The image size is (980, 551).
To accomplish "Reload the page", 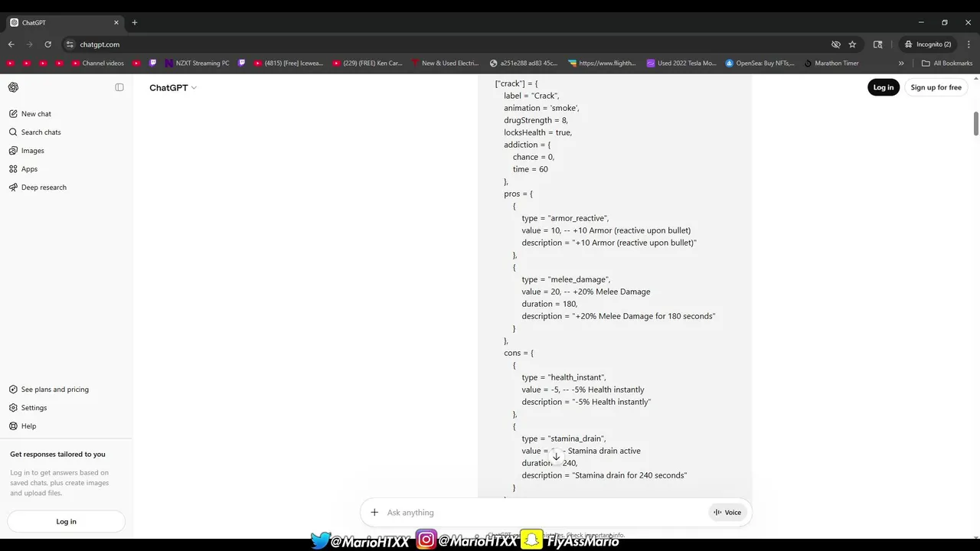I will 48,44.
